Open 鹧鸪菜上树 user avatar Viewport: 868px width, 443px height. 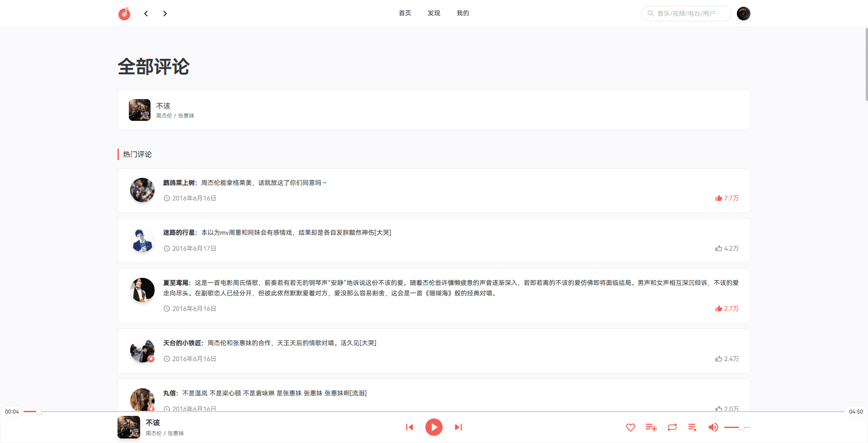pyautogui.click(x=142, y=190)
